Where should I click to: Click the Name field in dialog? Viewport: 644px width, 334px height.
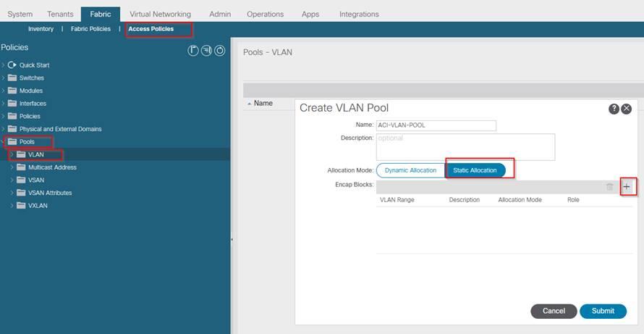436,125
